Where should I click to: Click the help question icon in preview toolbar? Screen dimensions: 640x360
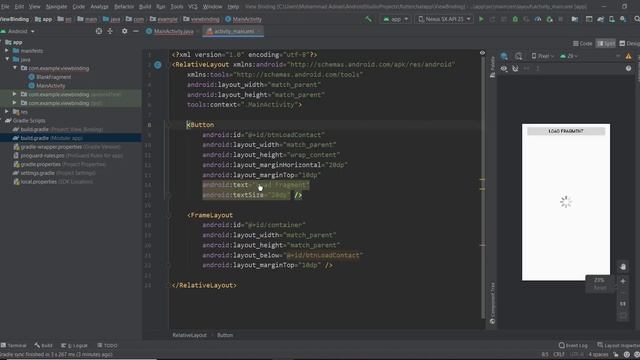tap(629, 69)
